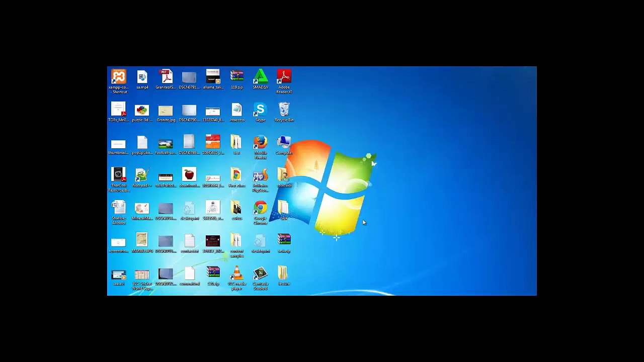This screenshot has height=362, width=644.
Task: Select the DSCN0789 image thumbnail
Action: point(189,142)
